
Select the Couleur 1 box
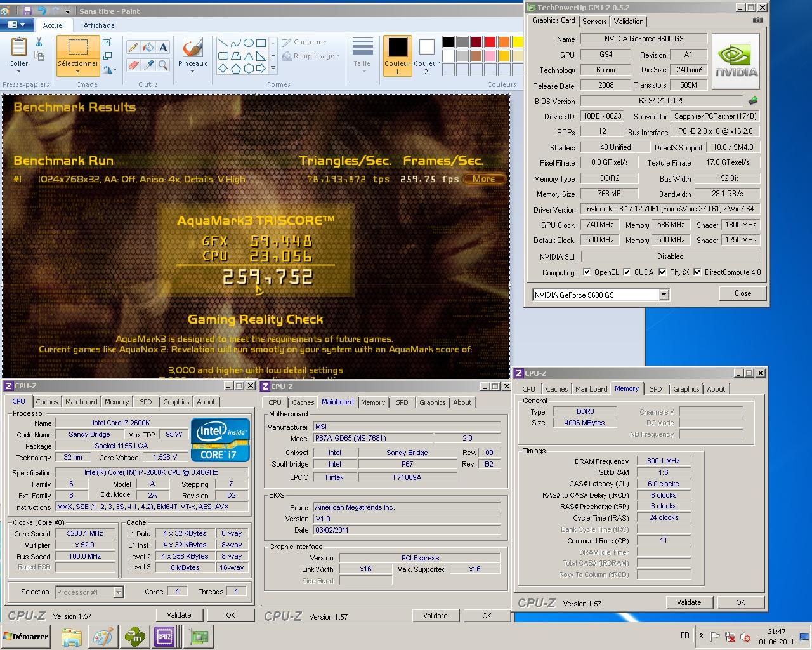click(x=398, y=56)
